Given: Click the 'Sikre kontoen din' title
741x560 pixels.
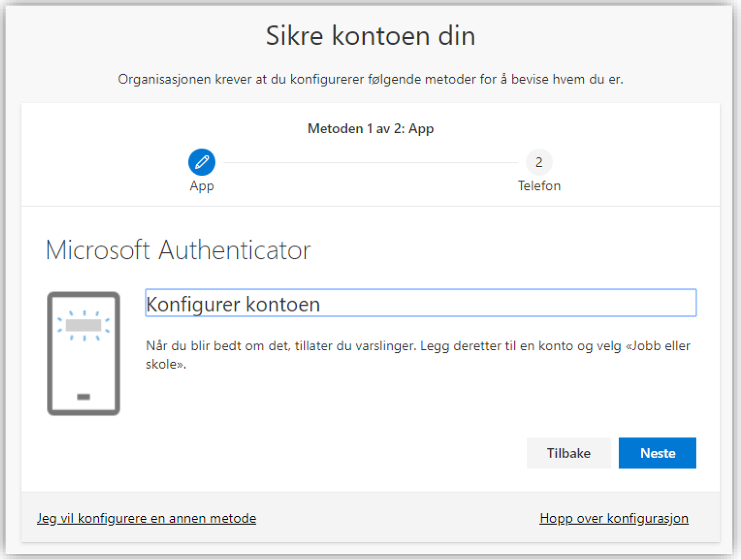Looking at the screenshot, I should pyautogui.click(x=371, y=36).
